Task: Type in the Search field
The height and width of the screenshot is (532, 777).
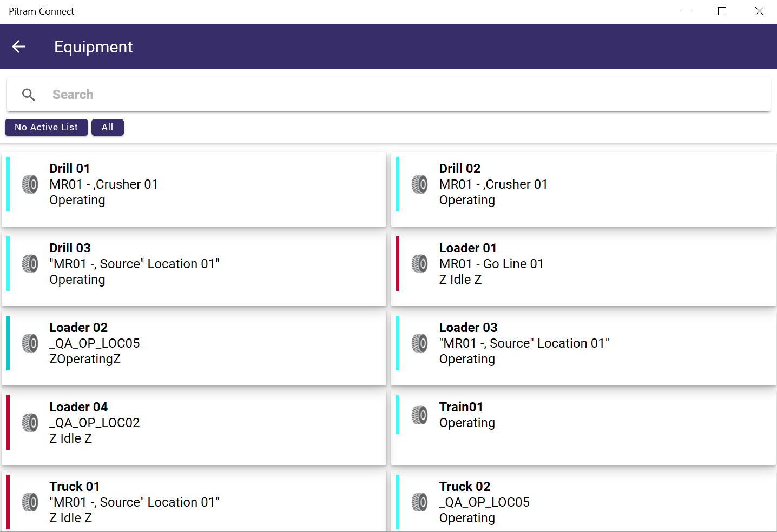Action: tap(379, 95)
